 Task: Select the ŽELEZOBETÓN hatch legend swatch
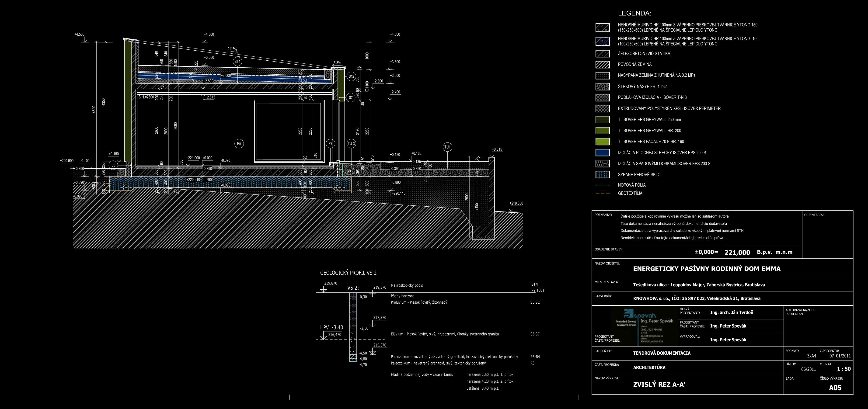[603, 54]
